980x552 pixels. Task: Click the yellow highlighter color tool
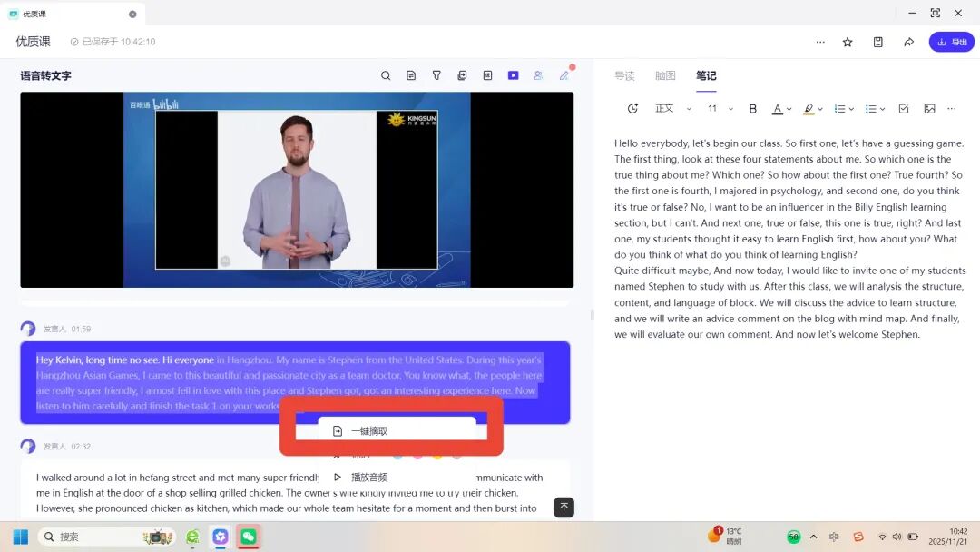(x=808, y=109)
